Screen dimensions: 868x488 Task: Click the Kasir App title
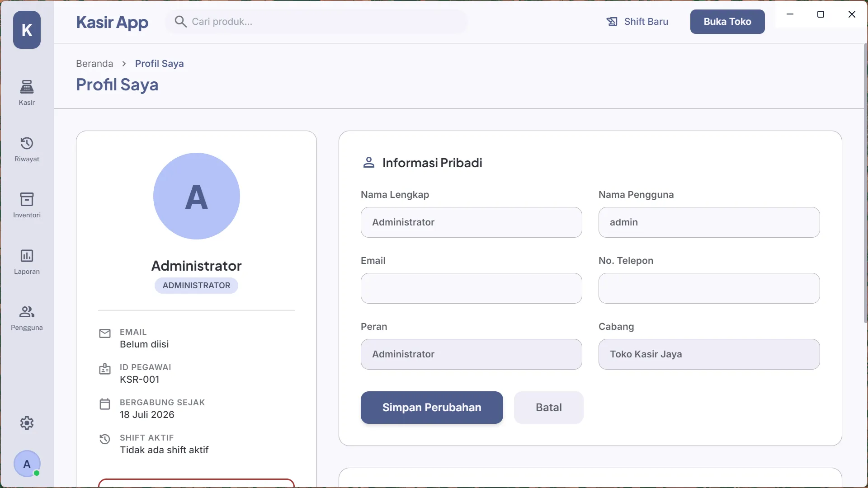[112, 22]
